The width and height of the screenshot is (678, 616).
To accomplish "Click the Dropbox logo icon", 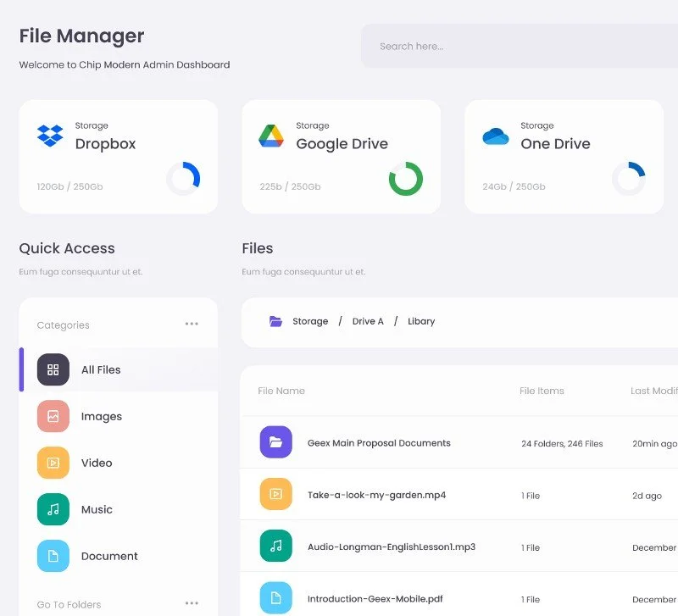I will pos(50,136).
